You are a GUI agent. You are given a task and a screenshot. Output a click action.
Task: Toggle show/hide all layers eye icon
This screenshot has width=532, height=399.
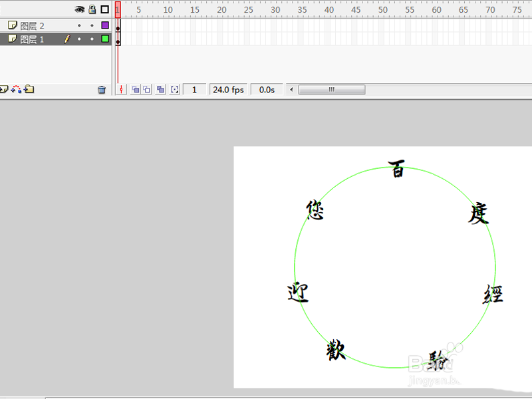pyautogui.click(x=79, y=9)
